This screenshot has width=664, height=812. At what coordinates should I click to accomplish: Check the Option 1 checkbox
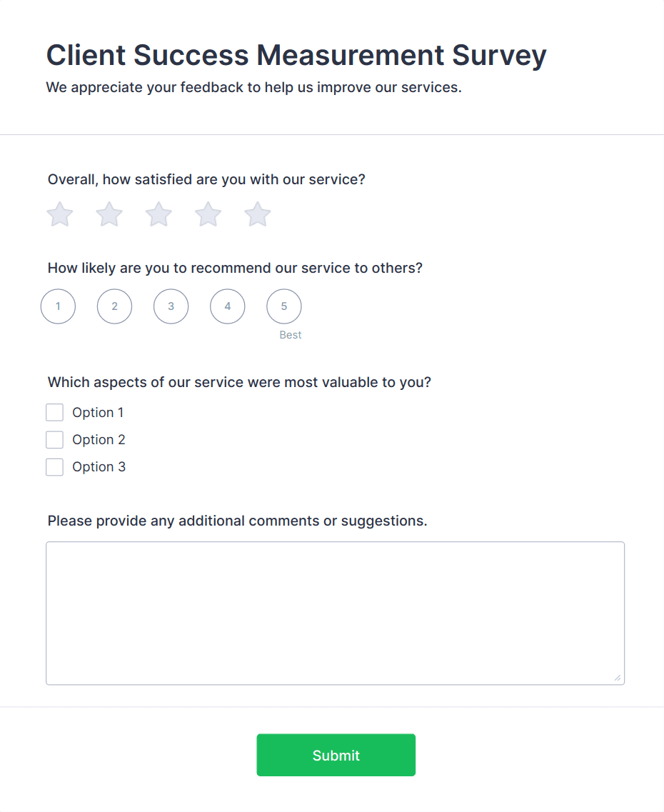pyautogui.click(x=54, y=412)
